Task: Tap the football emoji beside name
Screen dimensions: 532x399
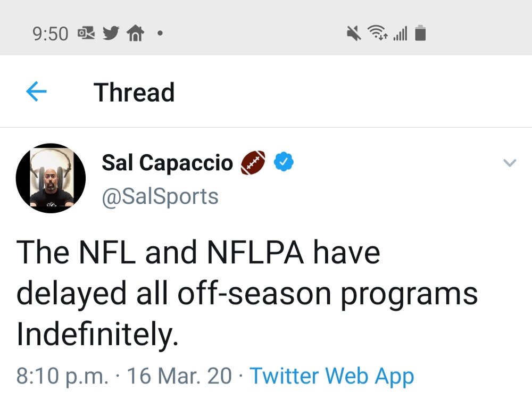Action: coord(253,162)
